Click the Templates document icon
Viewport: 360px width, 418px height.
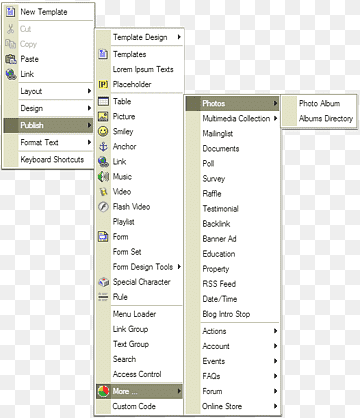point(103,54)
